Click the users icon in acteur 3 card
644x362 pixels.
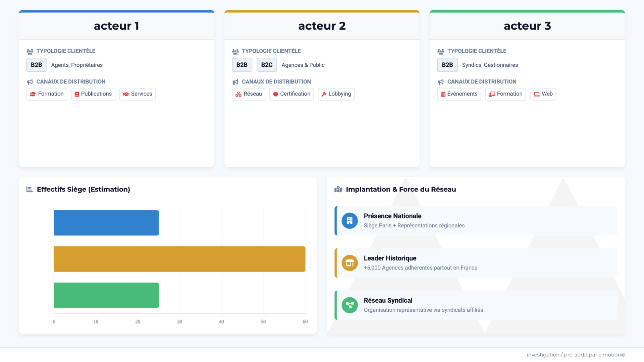(x=441, y=51)
